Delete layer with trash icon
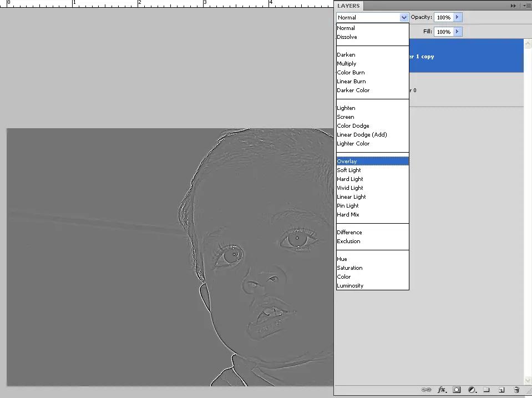Image resolution: width=532 pixels, height=398 pixels. [516, 390]
